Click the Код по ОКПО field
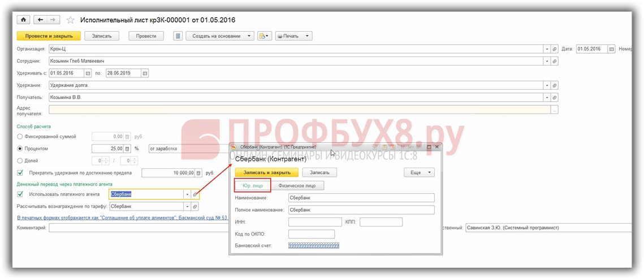The width and height of the screenshot is (644, 279). [312, 234]
